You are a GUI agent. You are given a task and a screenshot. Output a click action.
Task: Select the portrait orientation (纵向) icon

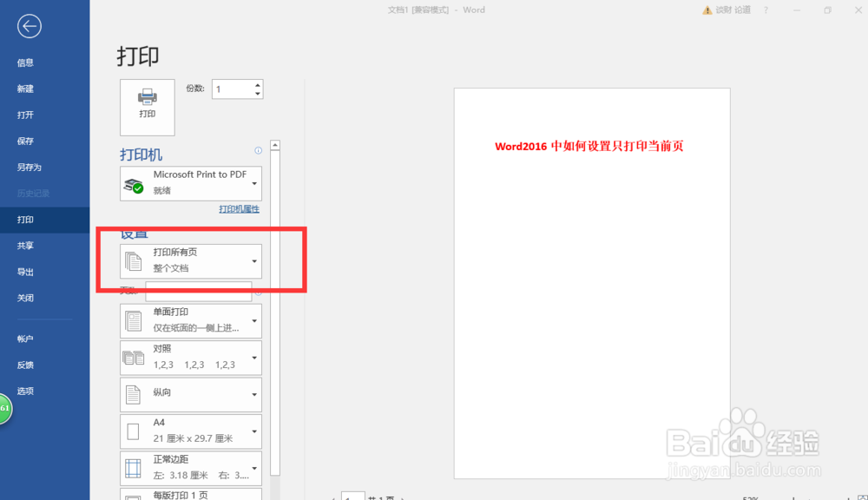click(x=134, y=394)
